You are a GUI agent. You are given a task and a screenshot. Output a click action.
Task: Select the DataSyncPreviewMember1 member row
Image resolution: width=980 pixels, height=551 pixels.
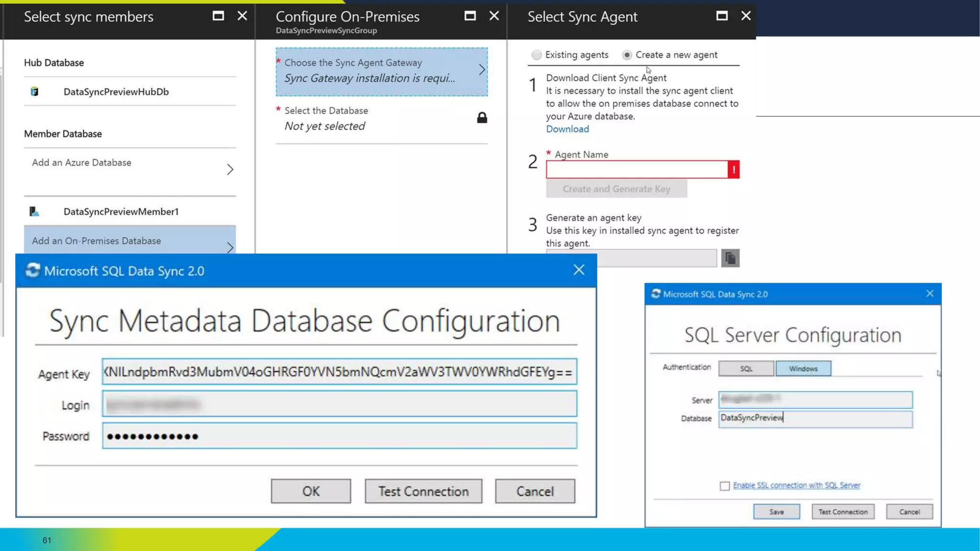(130, 211)
